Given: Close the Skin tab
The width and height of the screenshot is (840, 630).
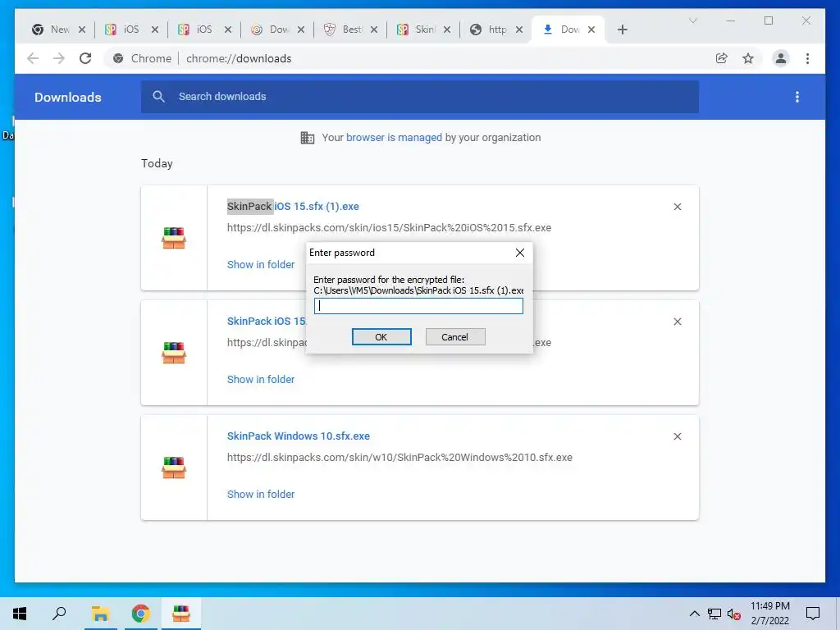Looking at the screenshot, I should pyautogui.click(x=447, y=30).
